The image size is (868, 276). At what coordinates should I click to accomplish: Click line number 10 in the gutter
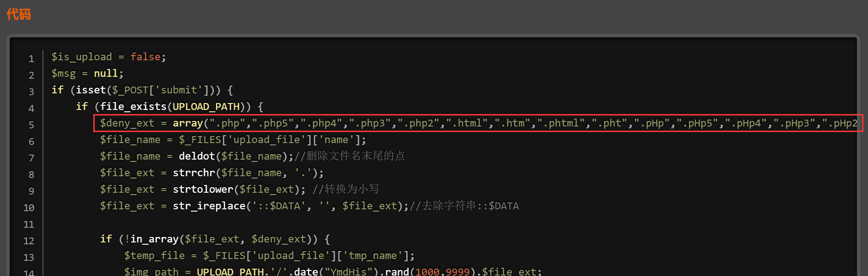click(28, 208)
